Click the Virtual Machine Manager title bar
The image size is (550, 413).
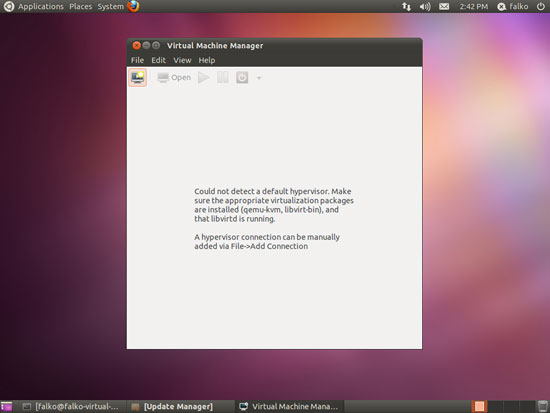[274, 46]
